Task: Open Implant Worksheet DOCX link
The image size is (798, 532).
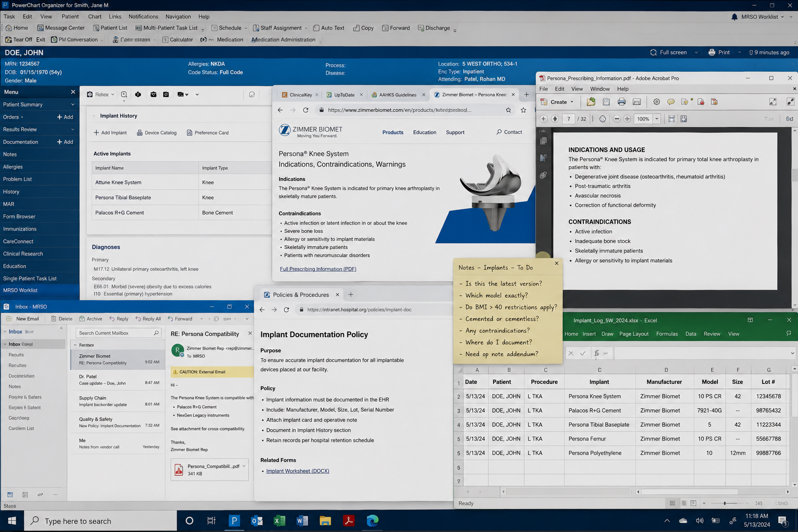Action: tap(298, 471)
